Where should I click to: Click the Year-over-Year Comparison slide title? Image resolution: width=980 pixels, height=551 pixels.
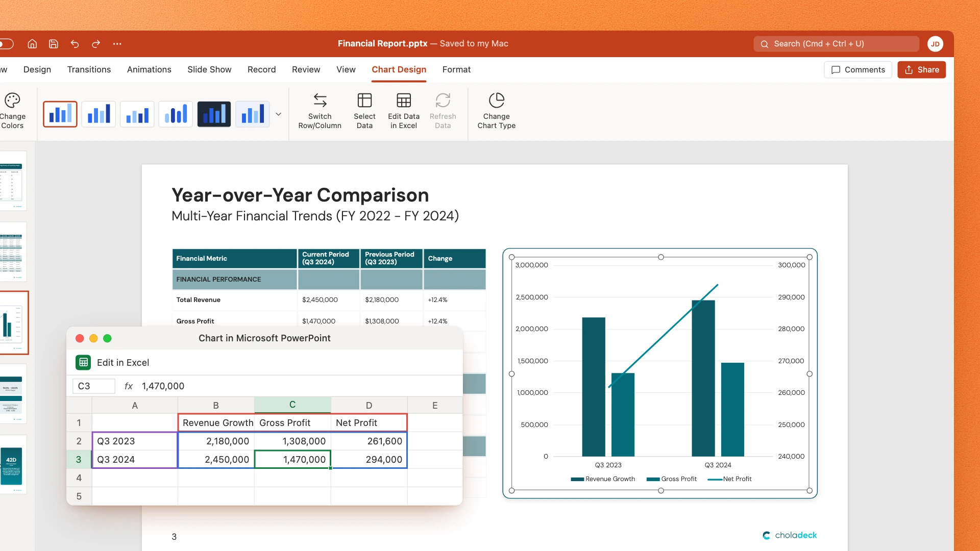(300, 195)
